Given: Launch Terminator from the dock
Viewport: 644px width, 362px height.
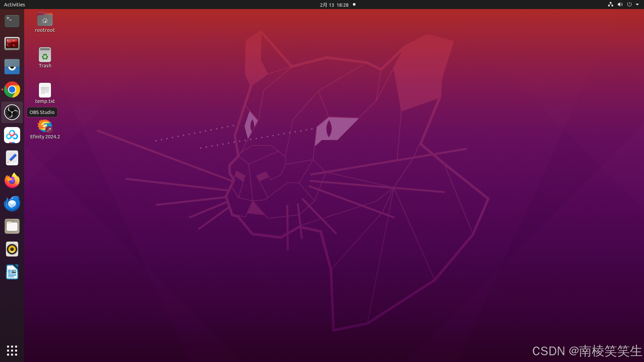Looking at the screenshot, I should tap(12, 44).
